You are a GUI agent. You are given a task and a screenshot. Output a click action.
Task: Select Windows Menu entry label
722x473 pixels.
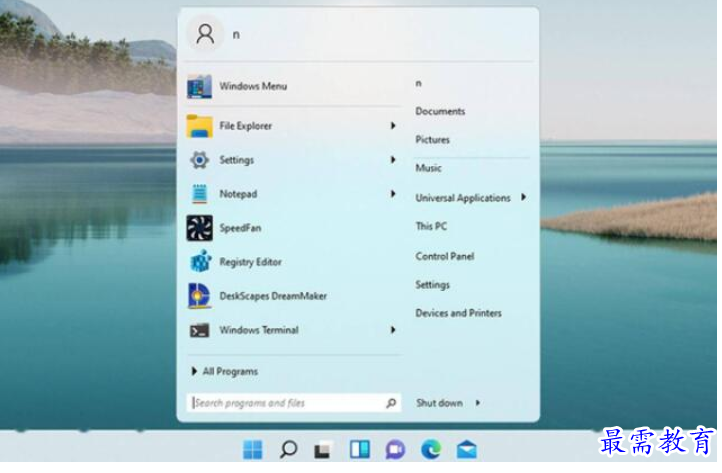click(x=253, y=86)
